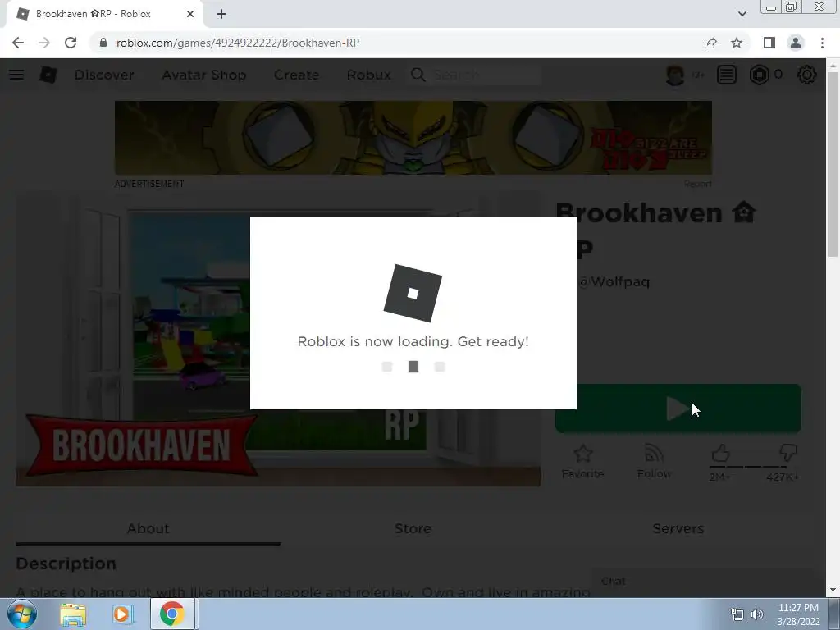
Task: Close the Brookhaven RP tab
Action: 190,14
